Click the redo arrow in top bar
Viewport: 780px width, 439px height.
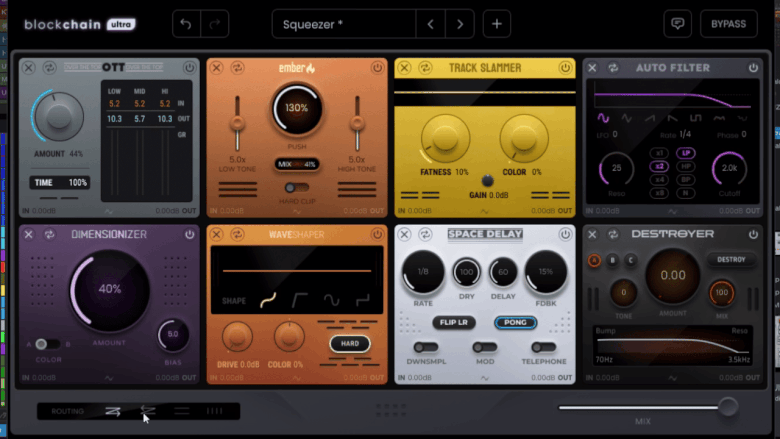(214, 24)
